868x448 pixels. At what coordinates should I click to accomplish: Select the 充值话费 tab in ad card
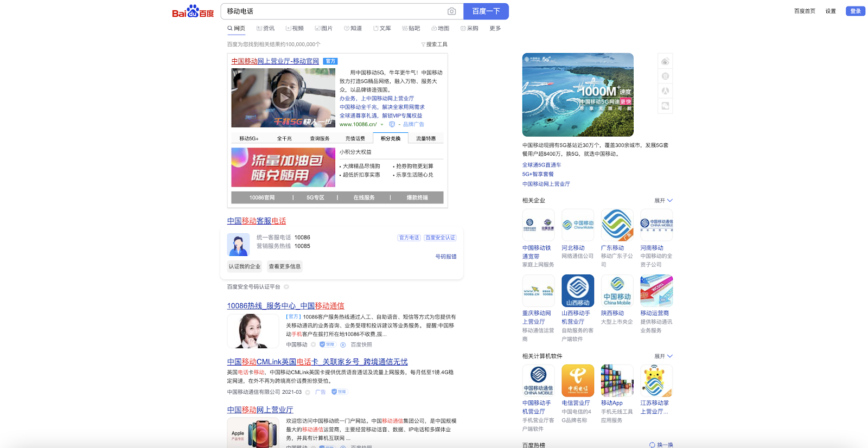click(x=355, y=138)
